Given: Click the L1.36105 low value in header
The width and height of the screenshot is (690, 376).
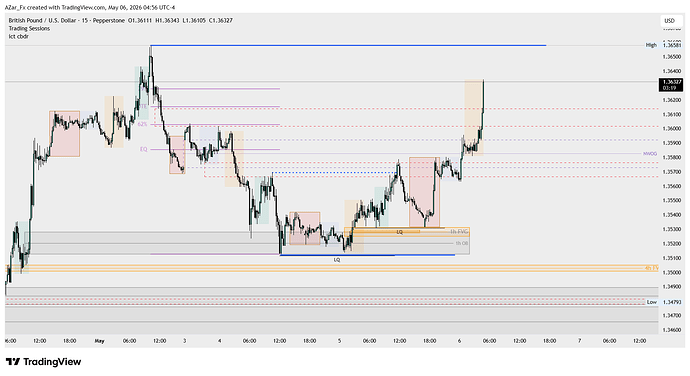Looking at the screenshot, I should coord(194,20).
